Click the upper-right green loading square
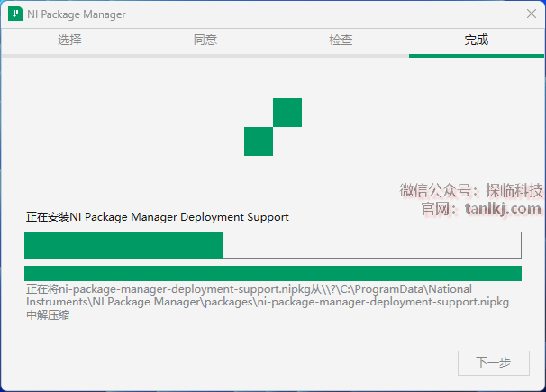The width and height of the screenshot is (546, 392). coord(287,113)
